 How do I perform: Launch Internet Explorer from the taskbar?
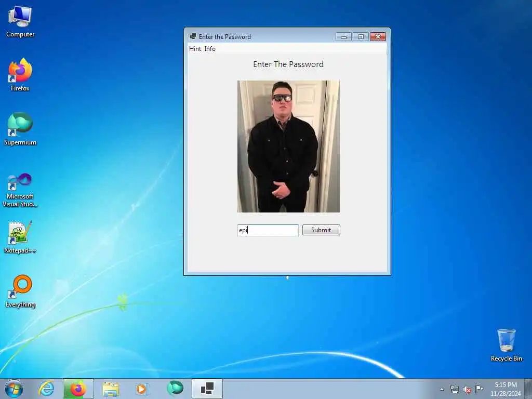click(46, 389)
